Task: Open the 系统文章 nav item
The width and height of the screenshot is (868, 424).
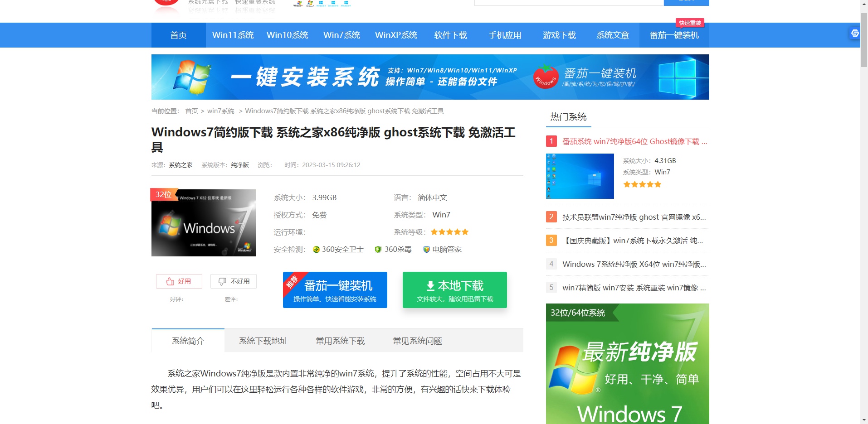Action: (613, 35)
